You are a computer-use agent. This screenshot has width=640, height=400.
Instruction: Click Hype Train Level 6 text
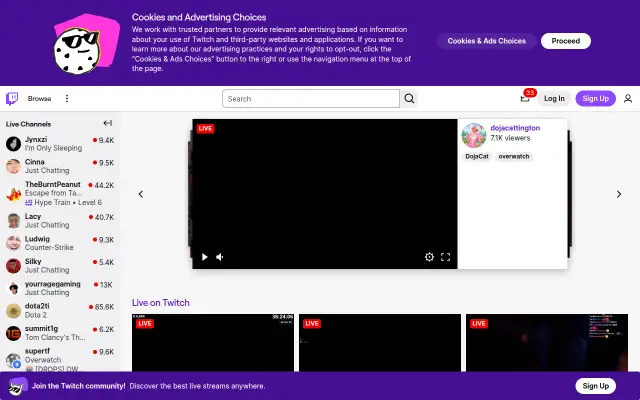68,202
